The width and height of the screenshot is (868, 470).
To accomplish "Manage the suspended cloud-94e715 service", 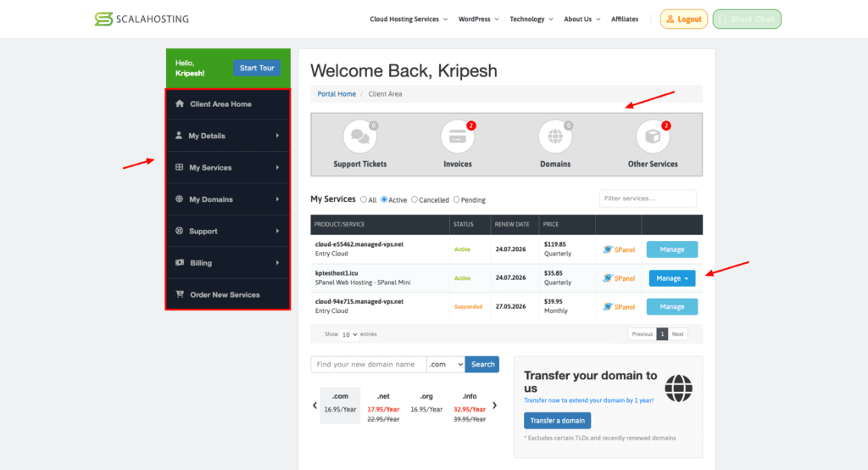I will 672,306.
